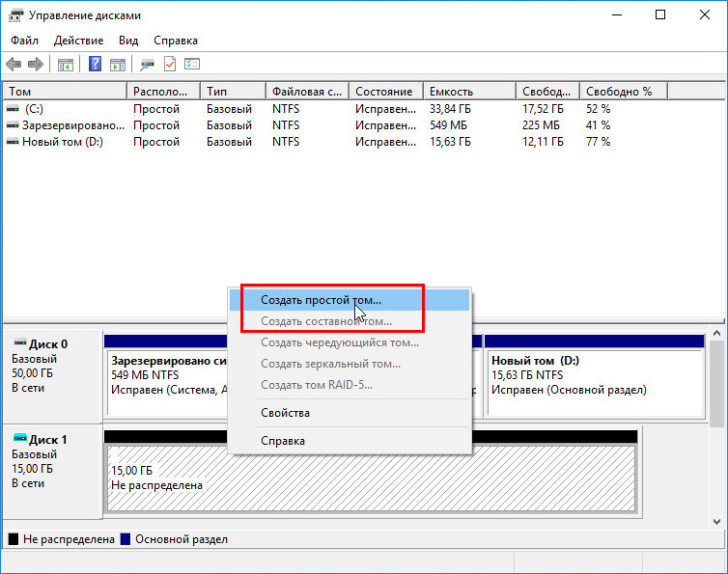728x574 pixels.
Task: Choose 'Свойства' in the context menu
Action: pos(350,413)
